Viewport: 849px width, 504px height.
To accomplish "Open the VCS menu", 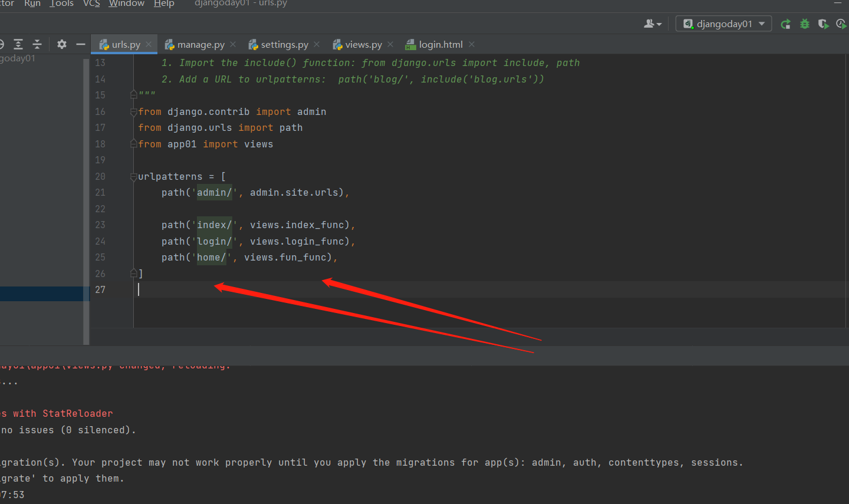I will [x=91, y=4].
